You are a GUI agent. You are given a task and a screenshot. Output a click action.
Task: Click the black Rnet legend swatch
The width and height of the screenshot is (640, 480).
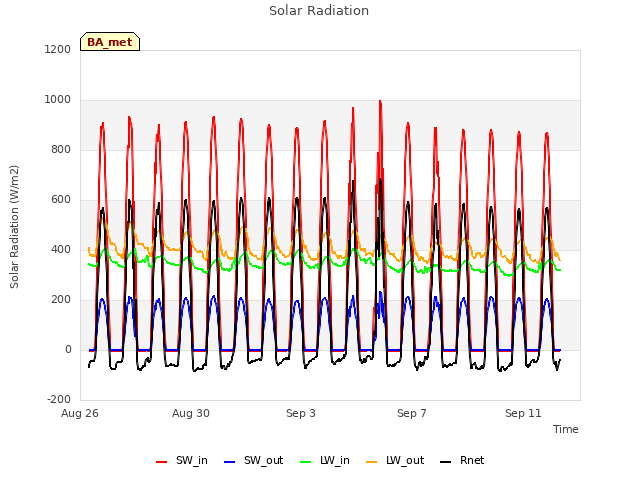click(446, 462)
